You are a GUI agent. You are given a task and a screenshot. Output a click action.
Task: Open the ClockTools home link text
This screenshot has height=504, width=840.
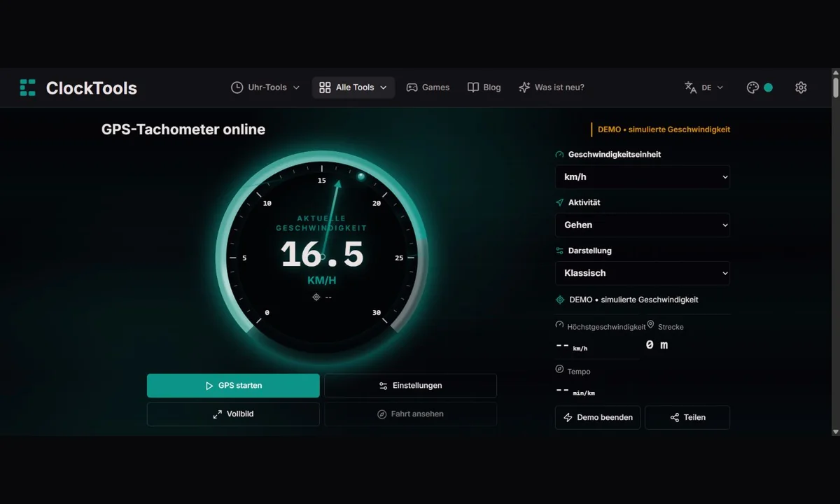click(x=91, y=88)
